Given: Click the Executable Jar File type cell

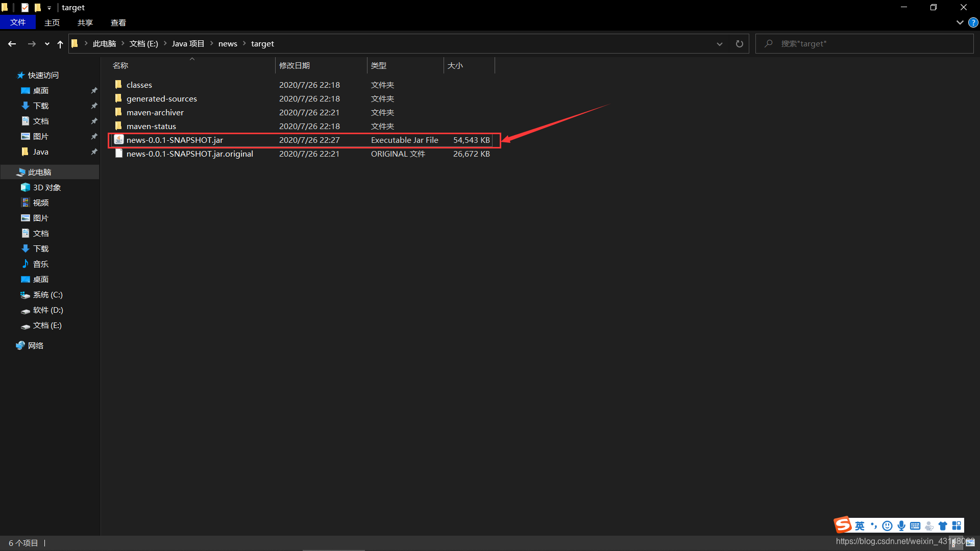Looking at the screenshot, I should point(405,140).
